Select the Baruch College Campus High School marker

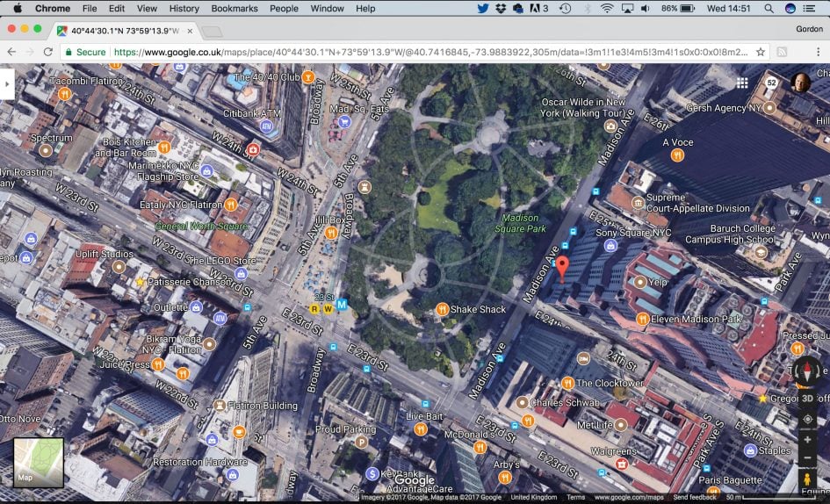pyautogui.click(x=761, y=253)
